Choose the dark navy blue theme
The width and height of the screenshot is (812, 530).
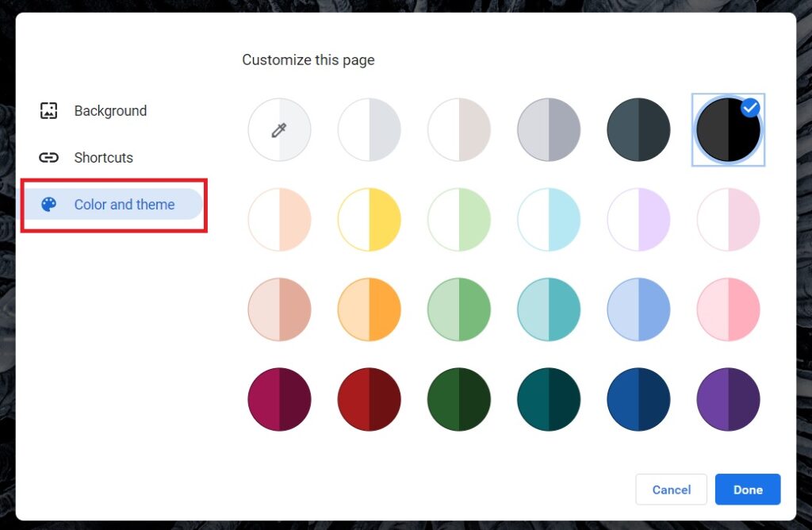tap(638, 399)
